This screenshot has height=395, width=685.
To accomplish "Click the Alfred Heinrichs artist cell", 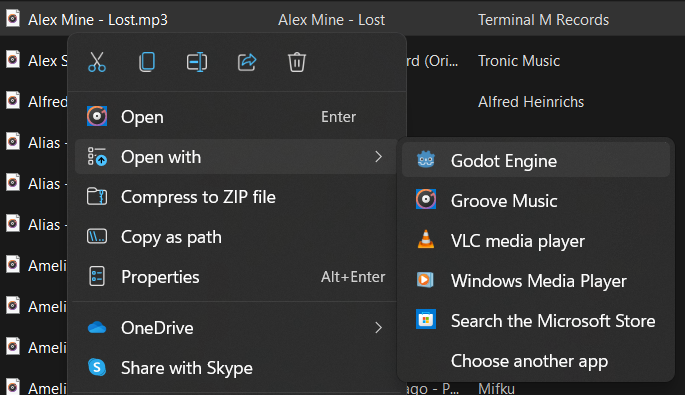I will coord(531,102).
